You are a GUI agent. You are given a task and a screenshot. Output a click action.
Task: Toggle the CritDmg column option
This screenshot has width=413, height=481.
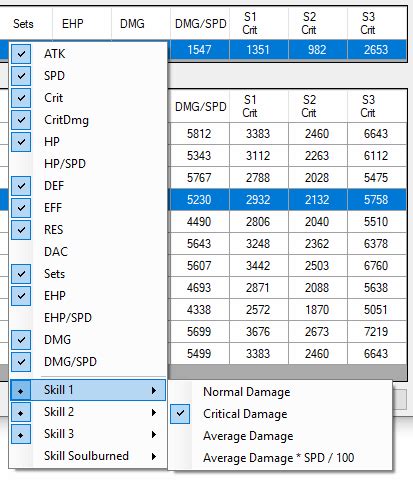(88, 120)
